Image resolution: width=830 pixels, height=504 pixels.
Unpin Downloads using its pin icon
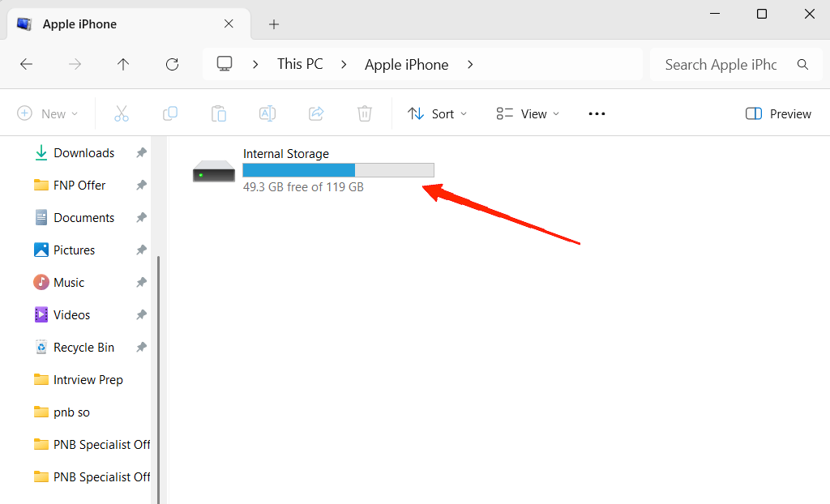(x=141, y=153)
